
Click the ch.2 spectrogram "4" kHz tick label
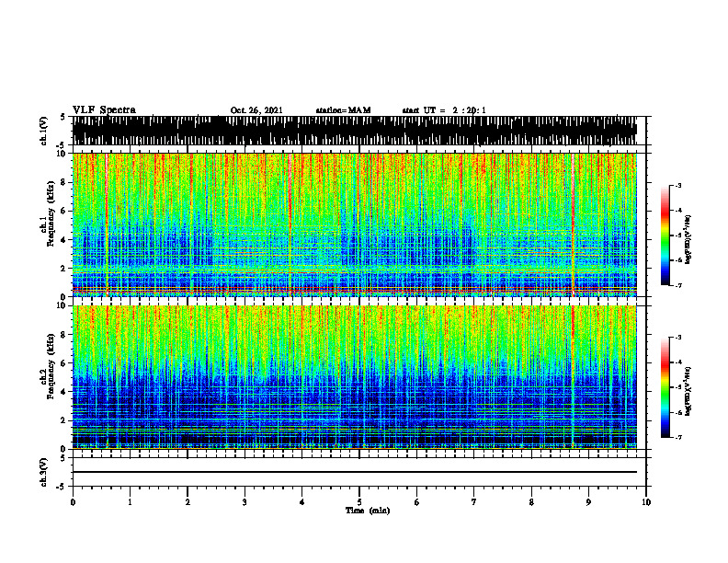coord(63,392)
